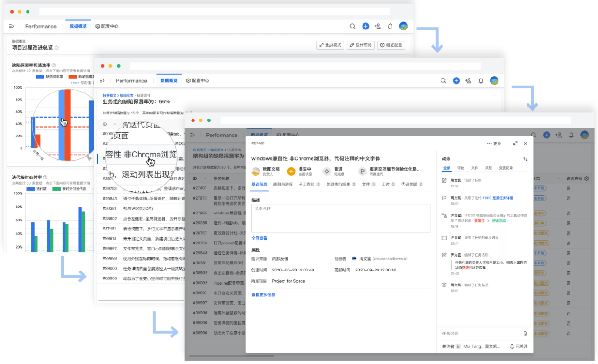Attach a file to the 任务讨论 box
Viewport: 598px width, 364px height.
pos(525,334)
